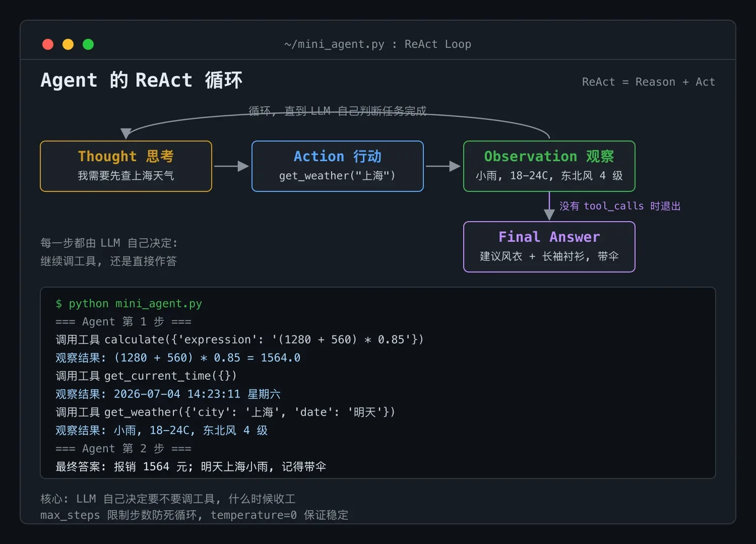
Task: Select the "Observation 观察" box title
Action: tap(549, 156)
